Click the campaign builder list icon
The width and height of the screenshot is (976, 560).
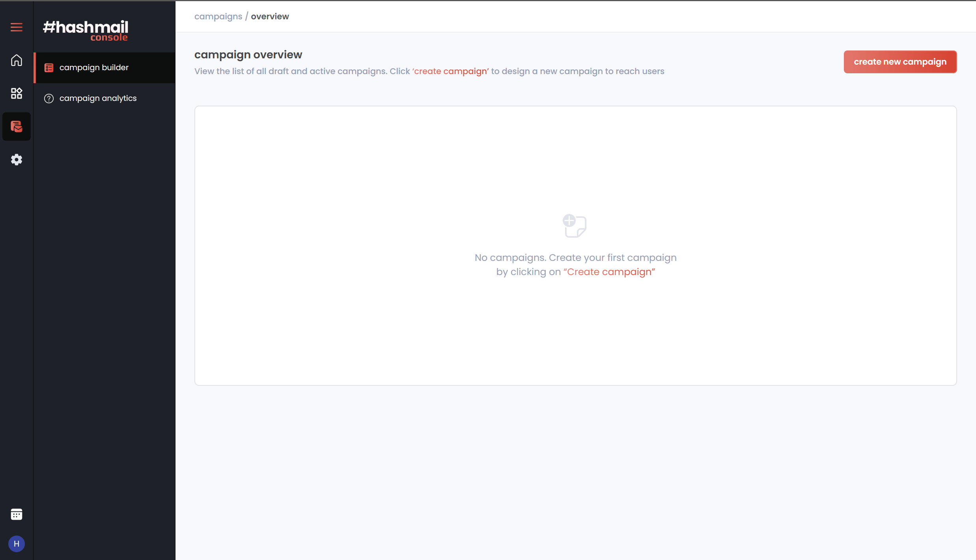tap(49, 68)
